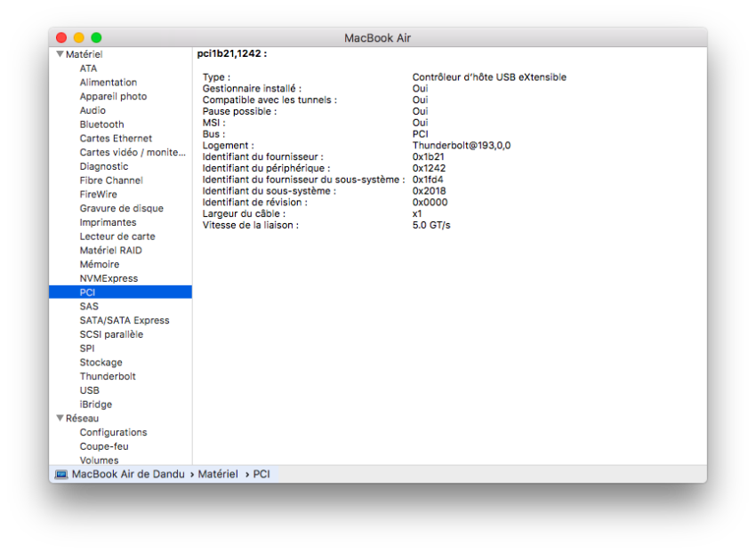The height and width of the screenshot is (553, 756).
Task: Minimize window with yellow button
Action: [79, 37]
